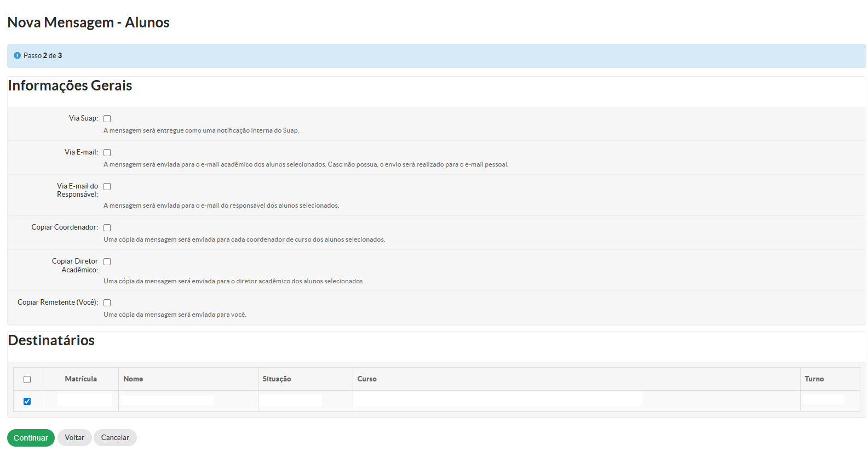Image resolution: width=868 pixels, height=451 pixels.
Task: Click the Nova Mensagem - Alunos page title
Action: (x=88, y=22)
